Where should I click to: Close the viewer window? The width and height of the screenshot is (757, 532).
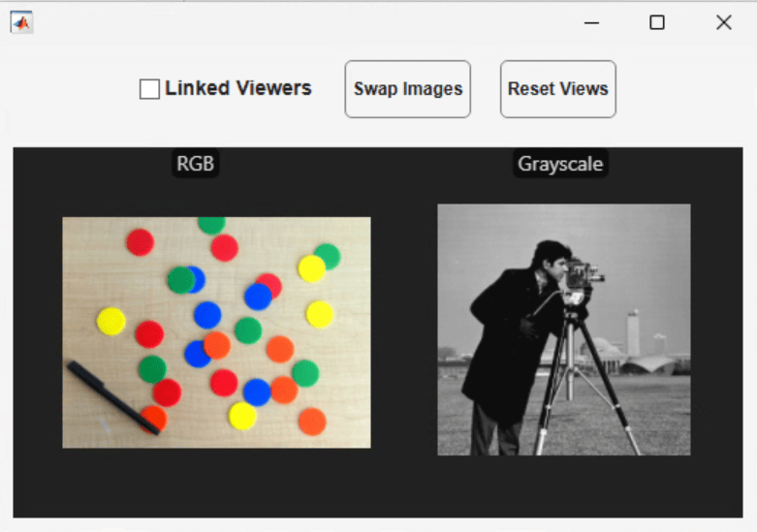[724, 22]
